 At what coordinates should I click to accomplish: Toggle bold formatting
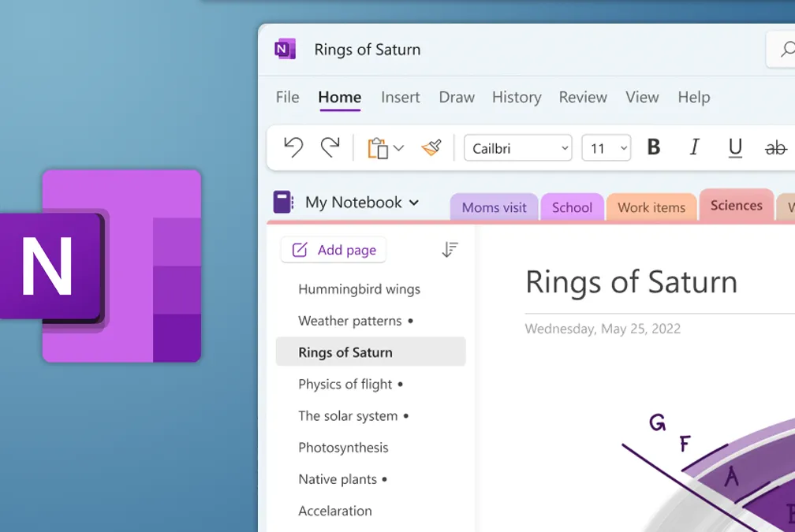point(652,147)
